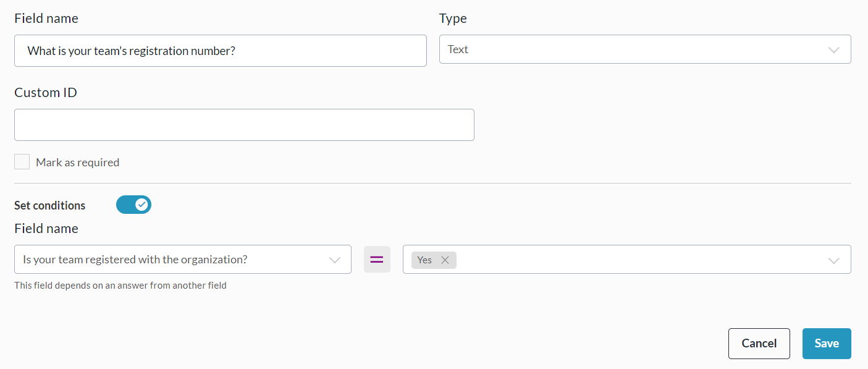This screenshot has width=868, height=369.
Task: Click the purple equals operator icon
Action: (377, 260)
